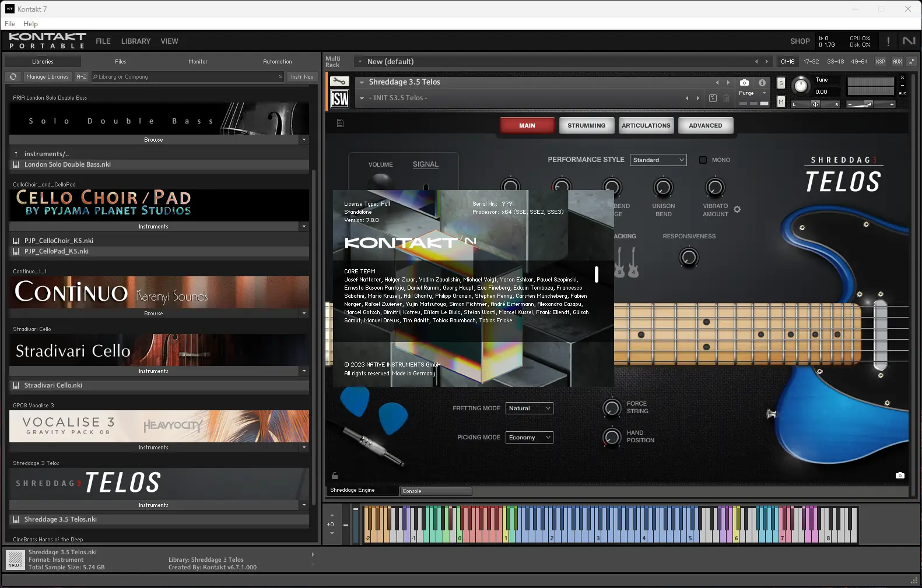Open the Help menu
This screenshot has width=922, height=588.
pyautogui.click(x=30, y=24)
